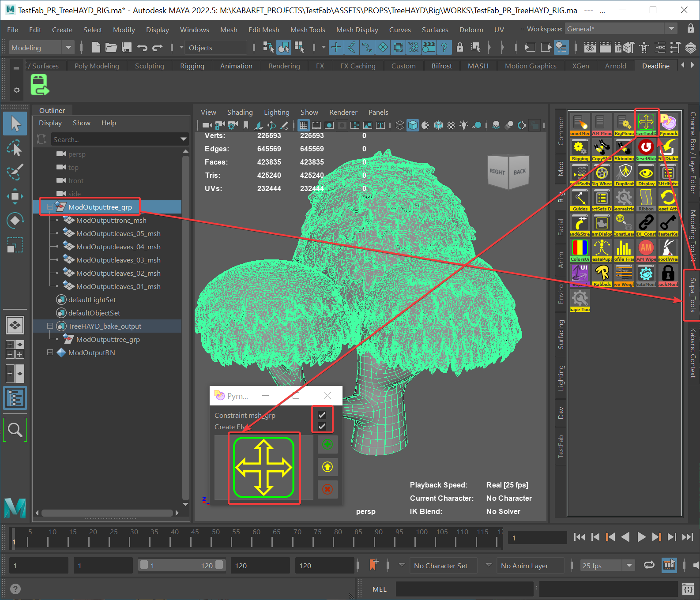Viewport: 700px width, 600px height.
Task: Launch the AM Wipe tool icon
Action: coord(646,250)
